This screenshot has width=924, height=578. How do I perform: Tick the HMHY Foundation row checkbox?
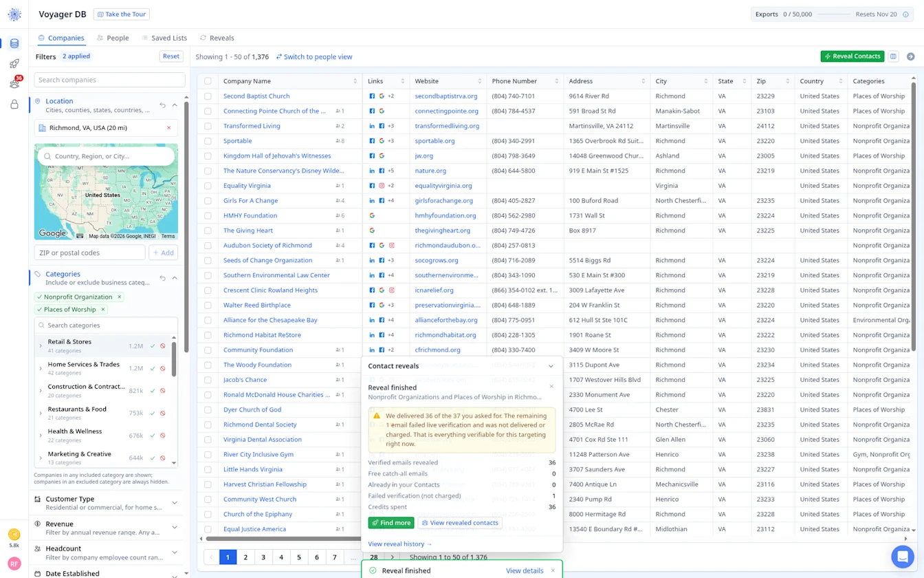[208, 215]
